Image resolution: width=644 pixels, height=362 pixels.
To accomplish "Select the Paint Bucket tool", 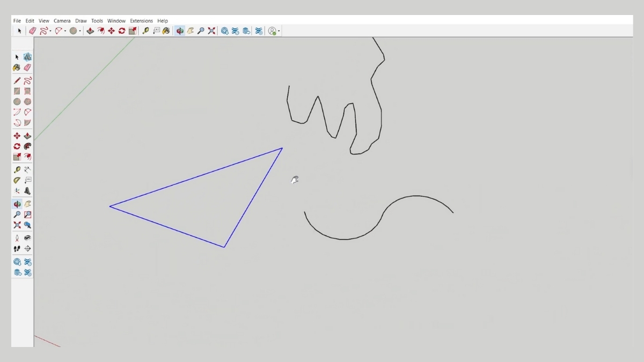I will [x=17, y=67].
